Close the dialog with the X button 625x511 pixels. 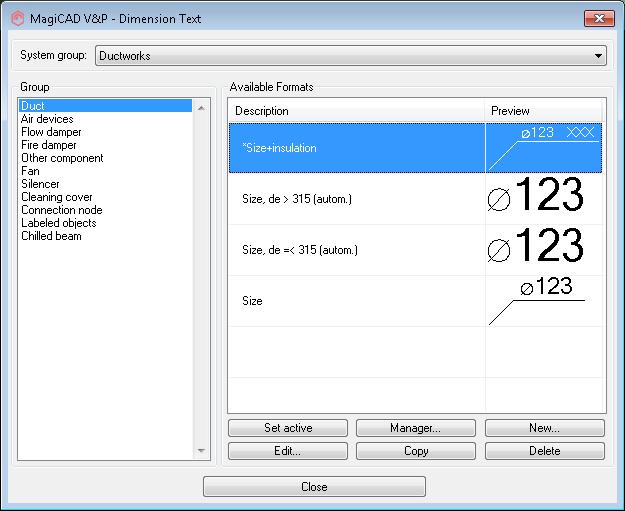click(x=599, y=18)
